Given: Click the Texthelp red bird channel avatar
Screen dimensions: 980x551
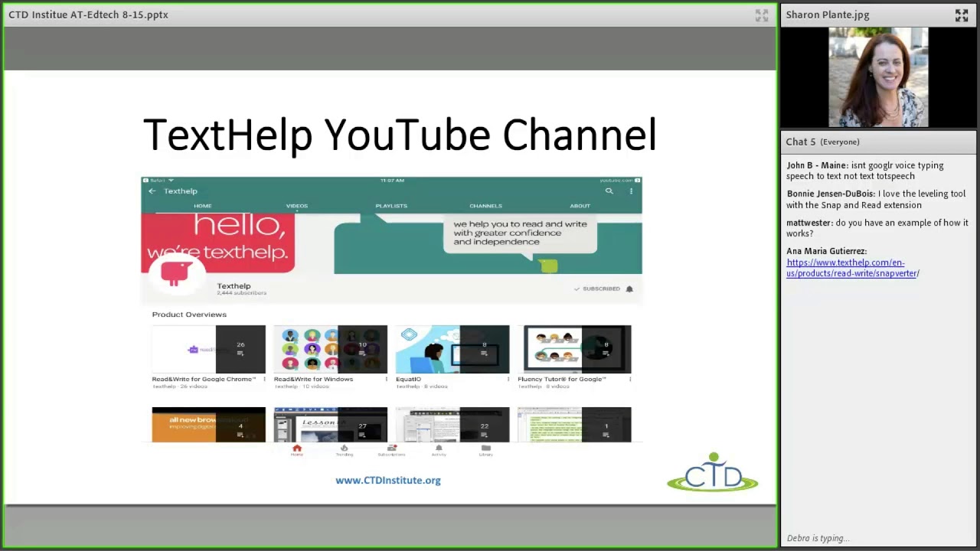Looking at the screenshot, I should [176, 273].
